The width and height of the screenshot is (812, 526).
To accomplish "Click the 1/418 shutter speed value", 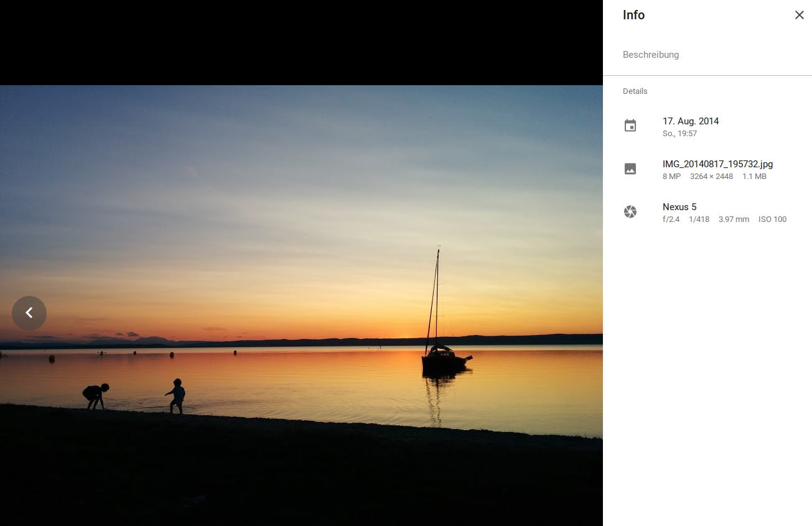I will pyautogui.click(x=699, y=219).
